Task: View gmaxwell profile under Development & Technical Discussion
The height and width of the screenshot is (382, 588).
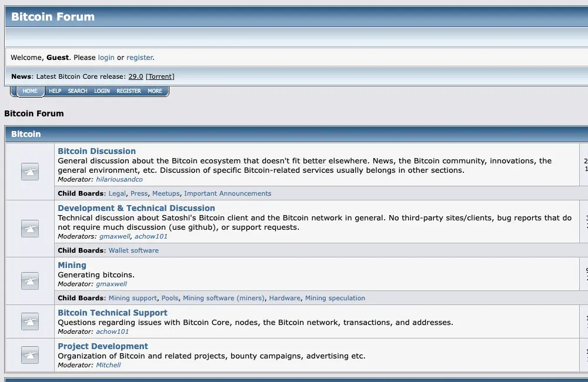Action: [x=115, y=237]
